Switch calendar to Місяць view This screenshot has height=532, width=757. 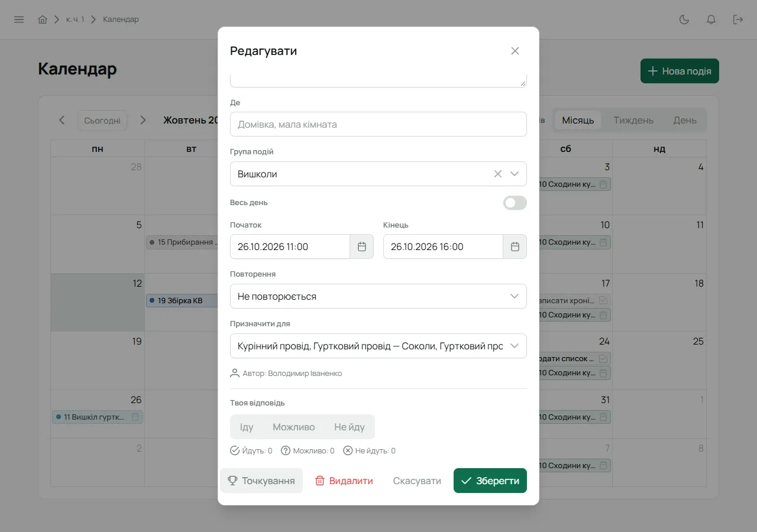(x=578, y=120)
